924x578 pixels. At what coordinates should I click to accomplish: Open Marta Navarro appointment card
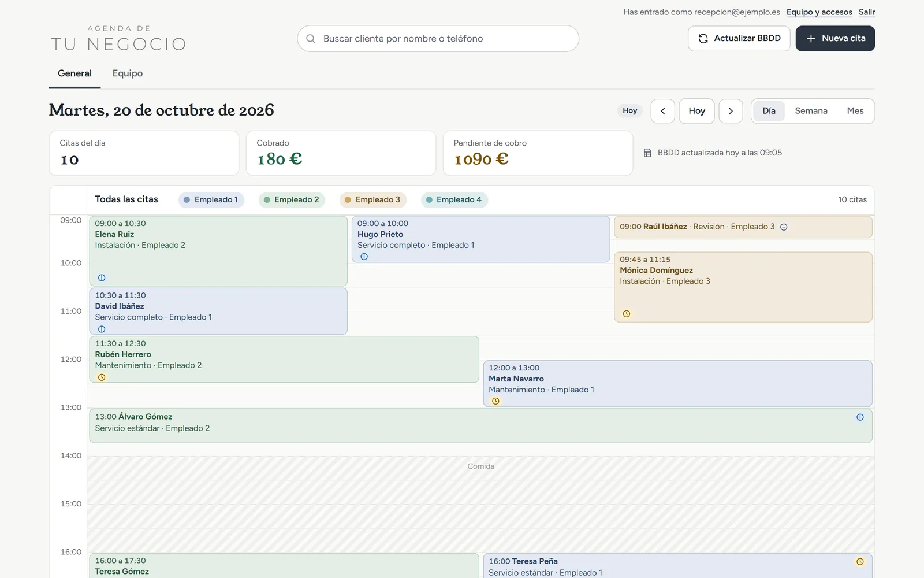pos(677,384)
